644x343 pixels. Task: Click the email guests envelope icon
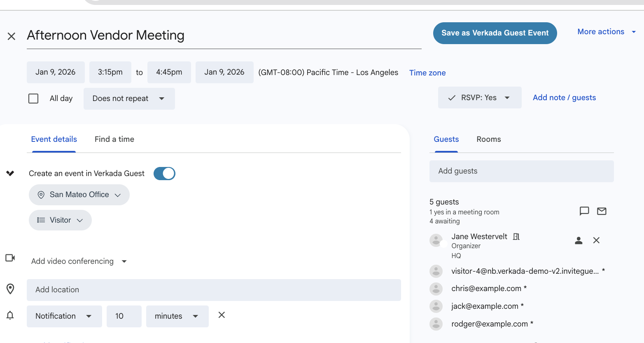pos(602,211)
